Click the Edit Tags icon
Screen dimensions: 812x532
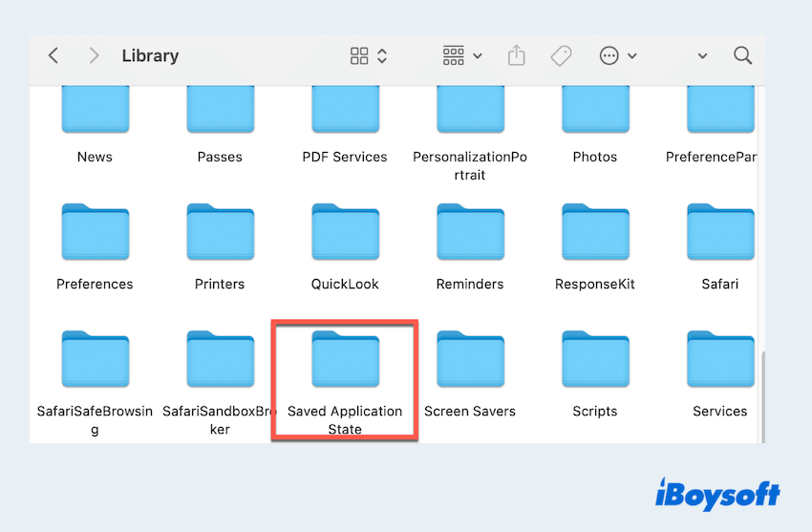(561, 56)
